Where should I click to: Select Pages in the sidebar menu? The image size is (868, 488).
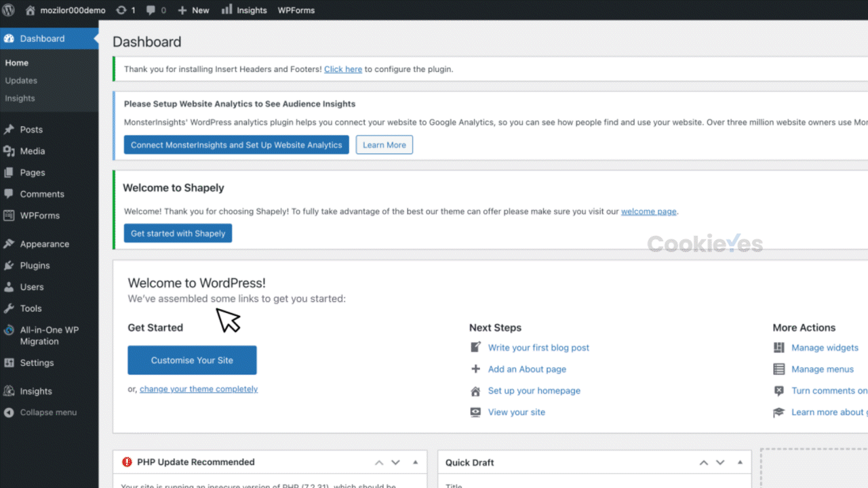pyautogui.click(x=32, y=172)
